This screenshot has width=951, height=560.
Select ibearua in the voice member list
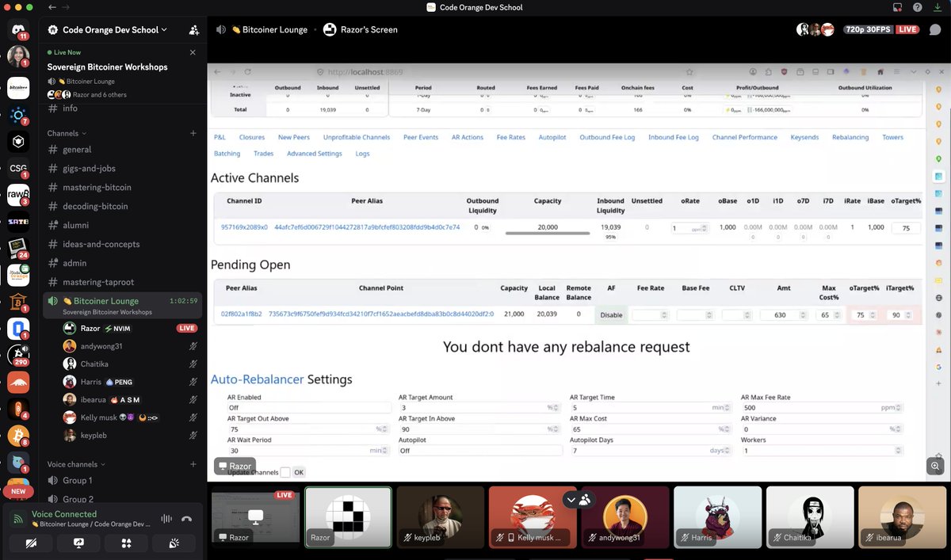(131, 399)
